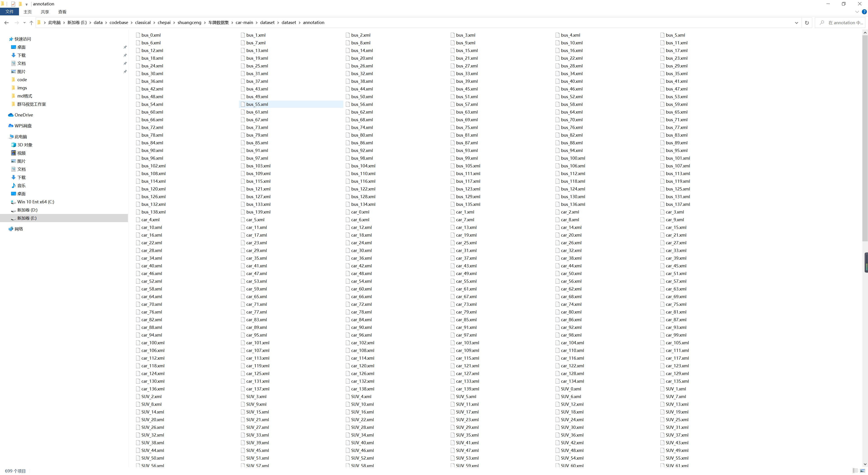
Task: Expand the address bar history dropdown
Action: pyautogui.click(x=796, y=23)
